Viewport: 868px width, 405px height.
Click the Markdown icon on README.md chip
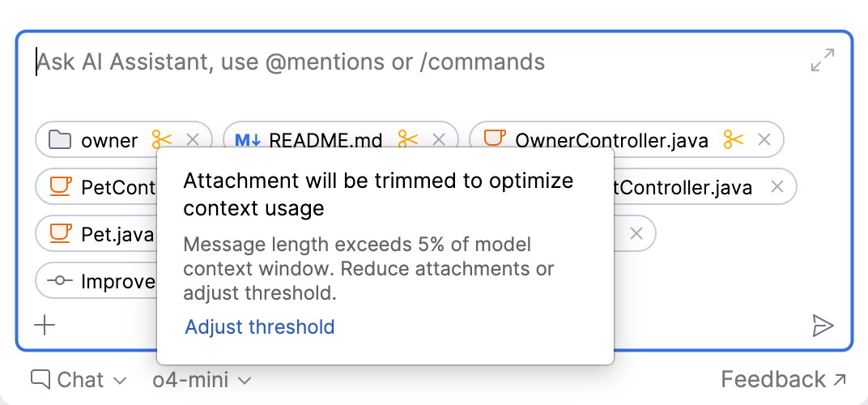[x=248, y=140]
